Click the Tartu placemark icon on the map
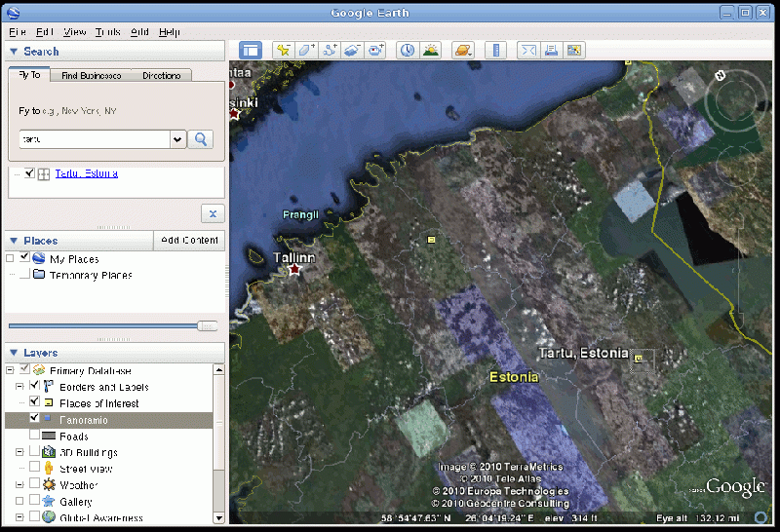The image size is (780, 532). click(639, 358)
